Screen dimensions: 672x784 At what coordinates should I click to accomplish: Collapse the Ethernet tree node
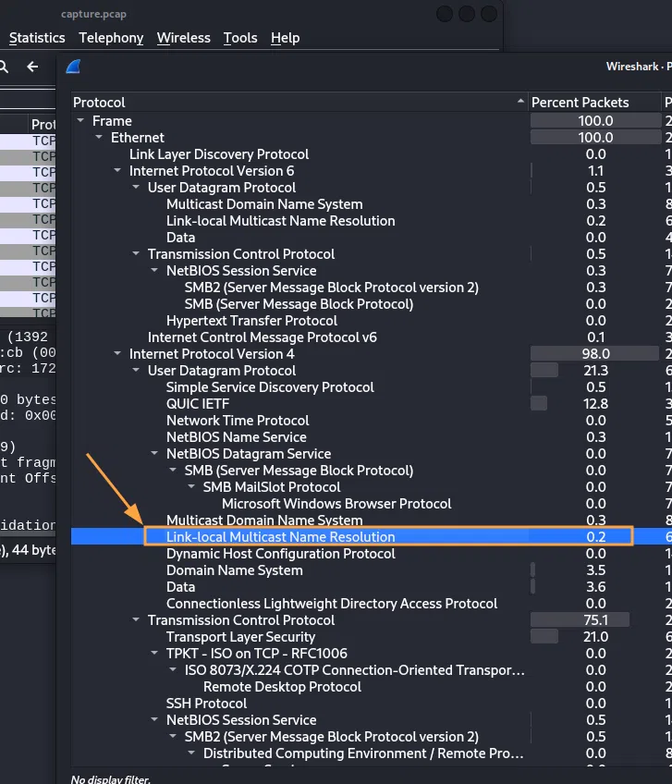99,137
